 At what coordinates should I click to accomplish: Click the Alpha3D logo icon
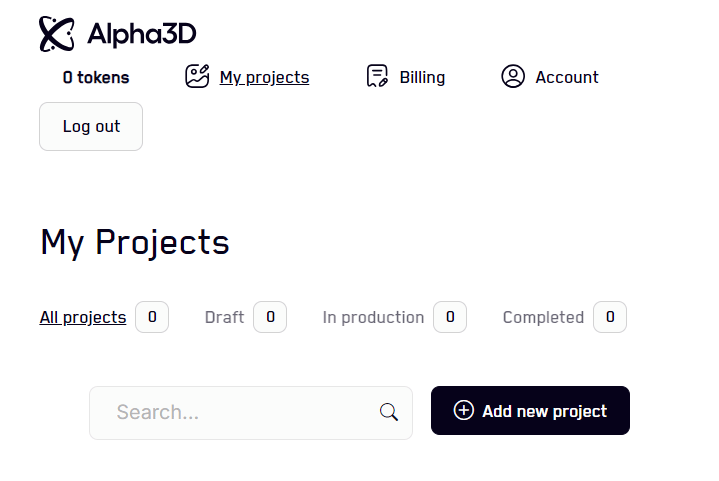point(56,34)
